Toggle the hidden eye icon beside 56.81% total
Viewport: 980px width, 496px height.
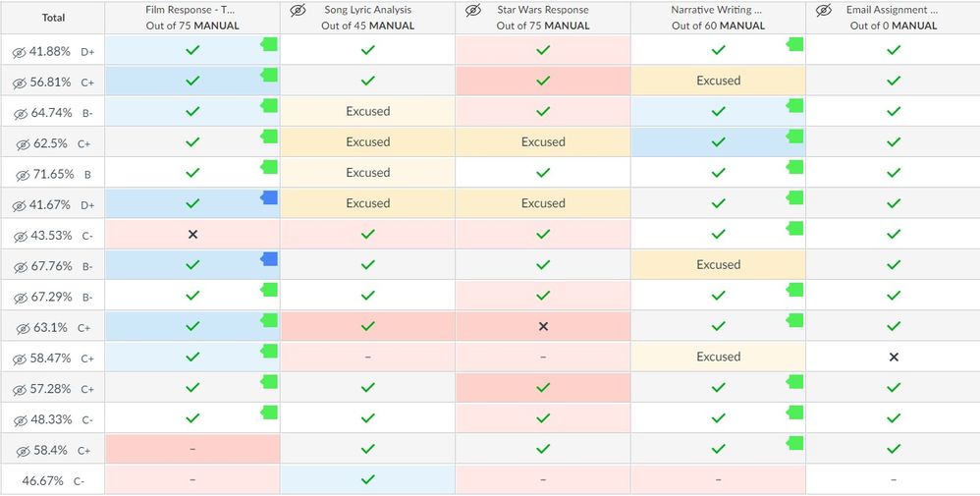19,83
